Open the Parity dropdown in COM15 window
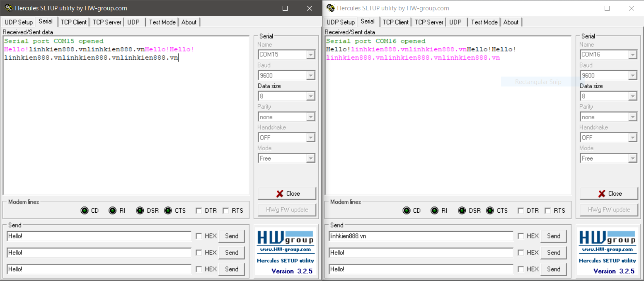 310,117
